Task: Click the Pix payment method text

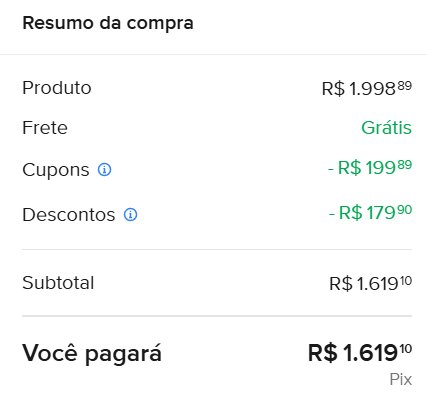Action: point(401,379)
